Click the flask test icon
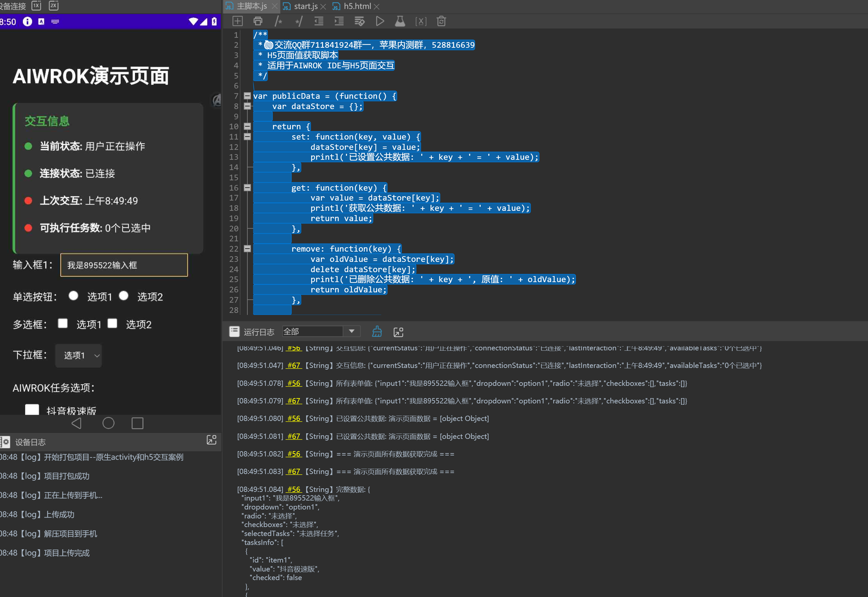The height and width of the screenshot is (597, 868). [400, 21]
